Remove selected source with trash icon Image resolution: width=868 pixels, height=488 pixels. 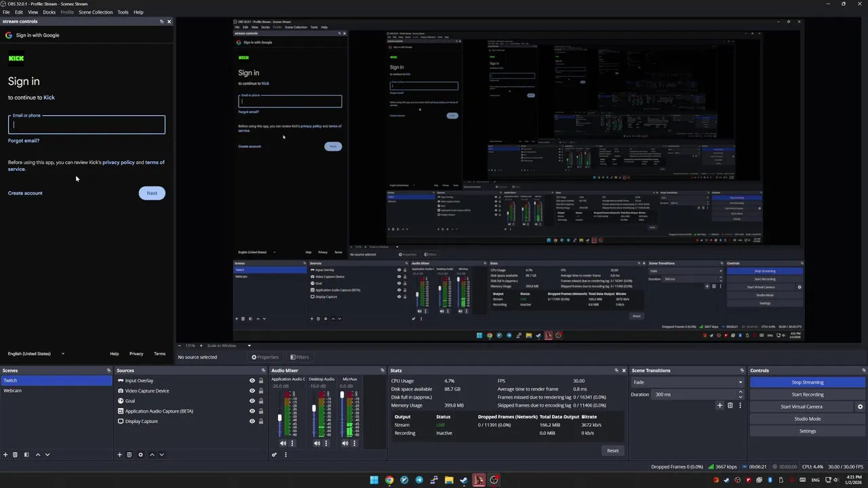coord(129,455)
